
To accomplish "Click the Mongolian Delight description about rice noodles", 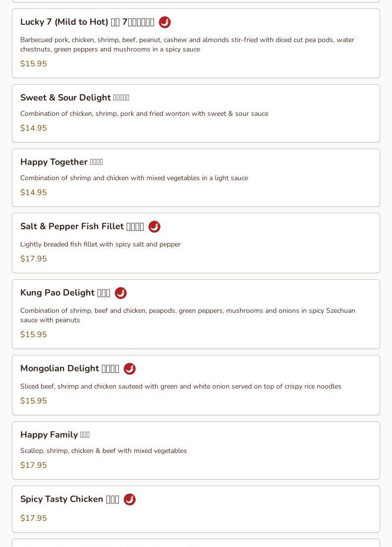I will click(181, 387).
